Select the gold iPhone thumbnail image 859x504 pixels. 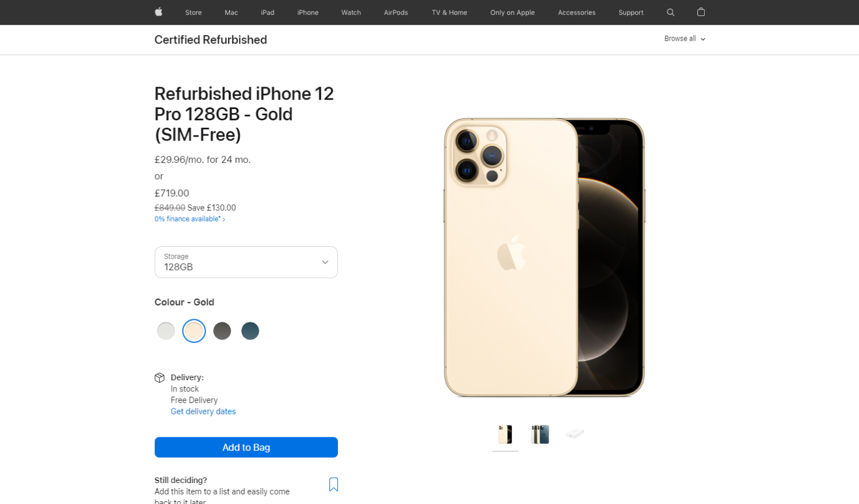tap(505, 433)
